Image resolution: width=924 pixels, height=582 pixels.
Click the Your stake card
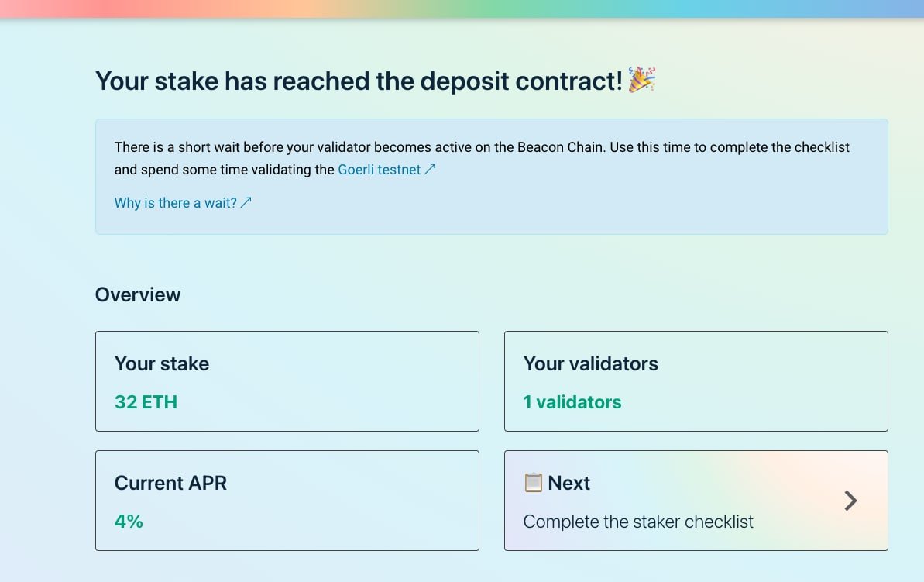(x=287, y=381)
